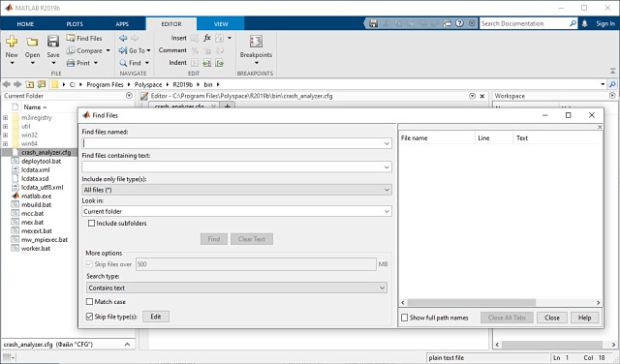Viewport: 620px width, 364px height.
Task: Expand util folder node
Action: (x=5, y=126)
